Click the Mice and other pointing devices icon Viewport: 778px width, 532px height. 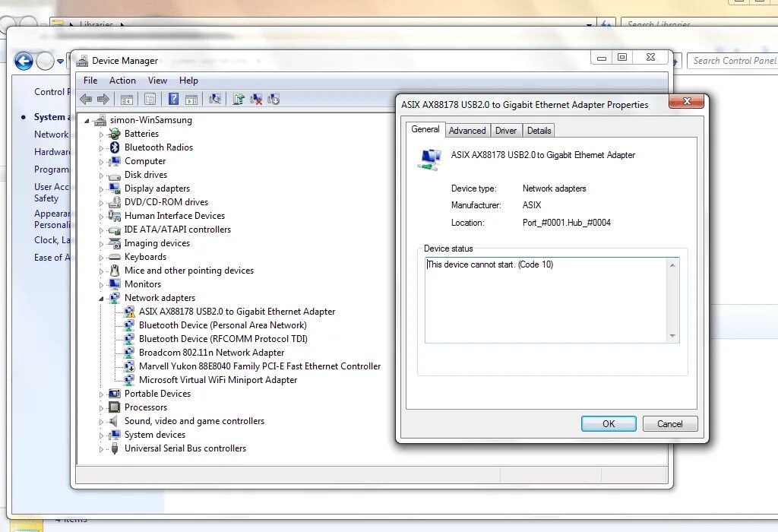(x=115, y=271)
